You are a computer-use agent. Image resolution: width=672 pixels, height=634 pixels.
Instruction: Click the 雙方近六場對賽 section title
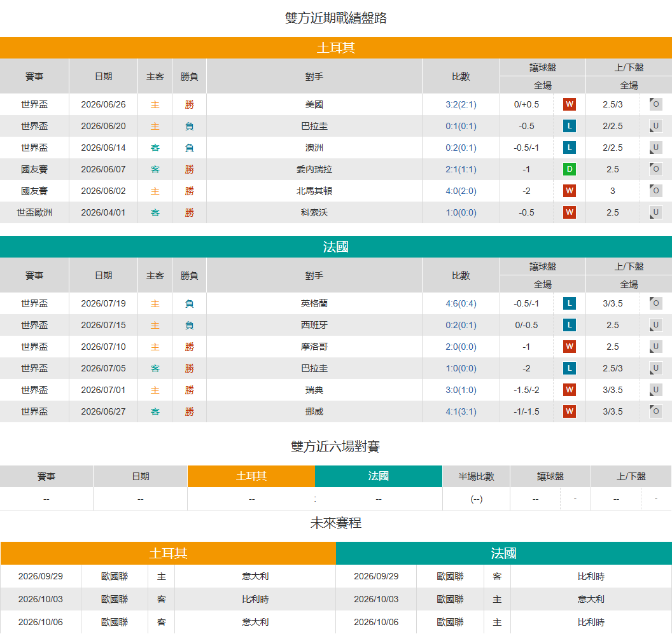[x=335, y=447]
